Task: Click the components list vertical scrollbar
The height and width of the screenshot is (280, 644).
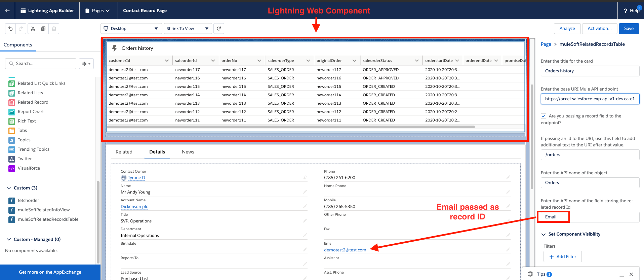Action: [98, 222]
